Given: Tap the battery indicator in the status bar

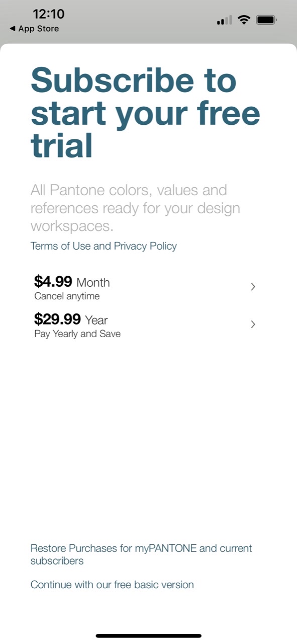Looking at the screenshot, I should [266, 20].
